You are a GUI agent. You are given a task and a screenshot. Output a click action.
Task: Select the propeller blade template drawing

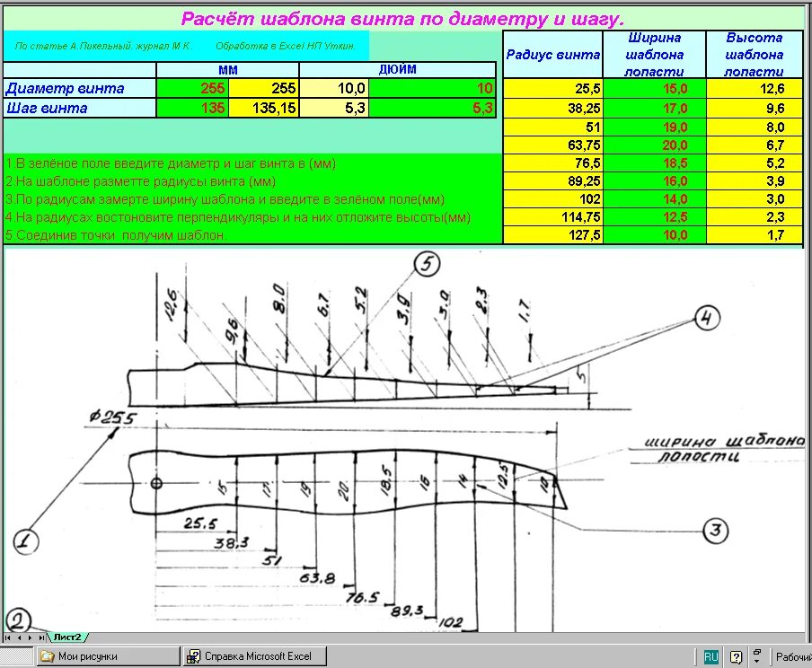[404, 440]
